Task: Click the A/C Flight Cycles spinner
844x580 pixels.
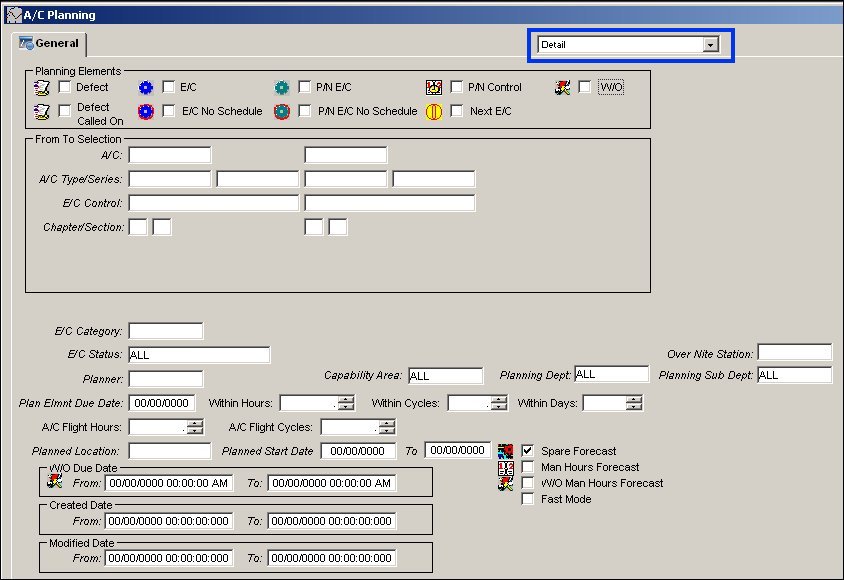Action: [386, 427]
